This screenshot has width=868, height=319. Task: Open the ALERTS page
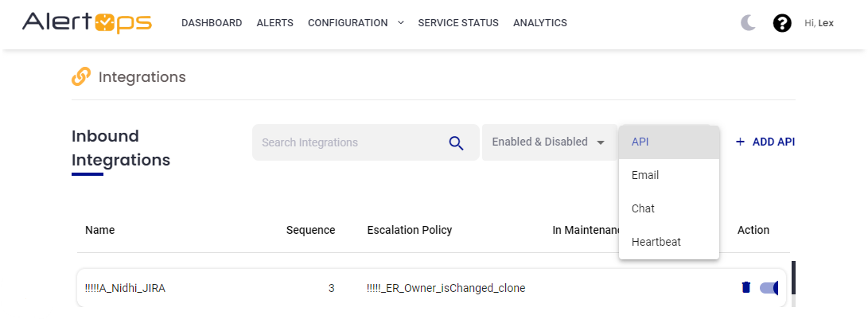(x=274, y=23)
